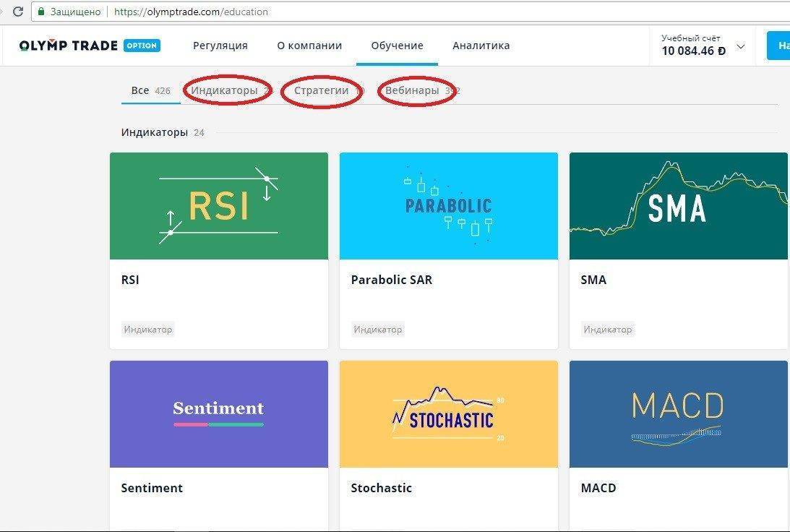
Task: Open the Регуляция menu item
Action: click(x=220, y=46)
